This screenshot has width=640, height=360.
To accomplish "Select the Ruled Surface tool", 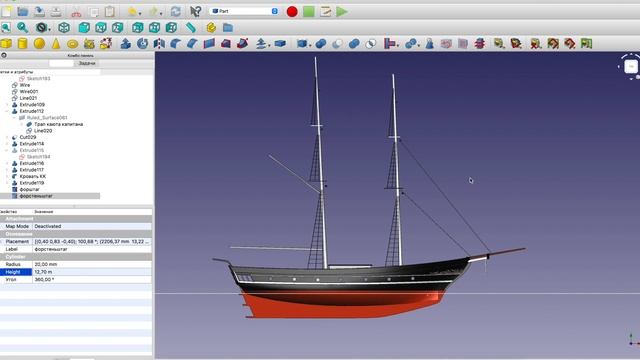I will pos(209,44).
